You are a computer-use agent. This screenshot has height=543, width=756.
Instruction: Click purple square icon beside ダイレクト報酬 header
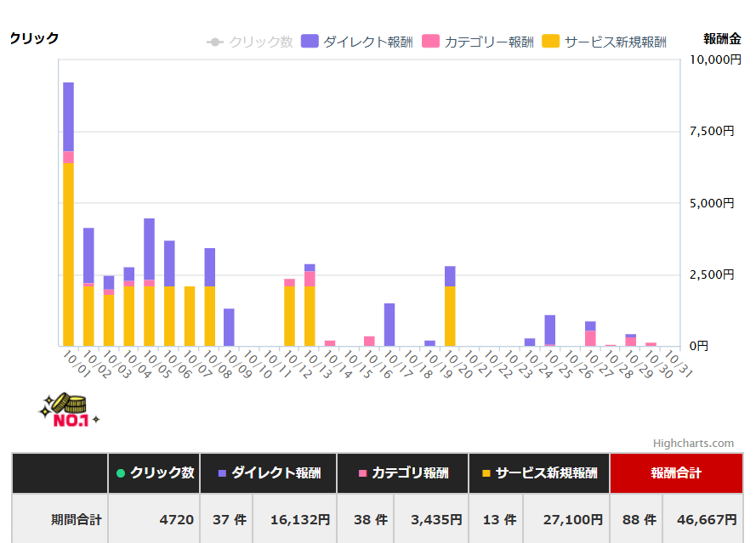click(221, 473)
